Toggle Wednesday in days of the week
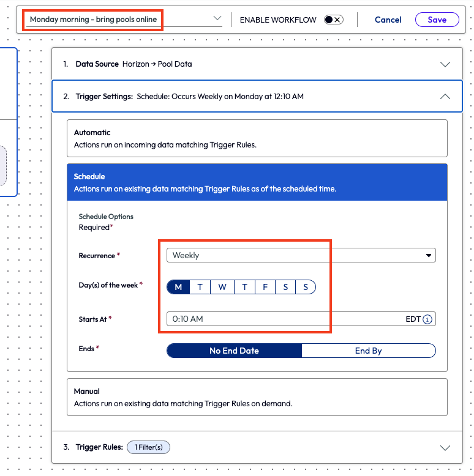 coord(222,287)
